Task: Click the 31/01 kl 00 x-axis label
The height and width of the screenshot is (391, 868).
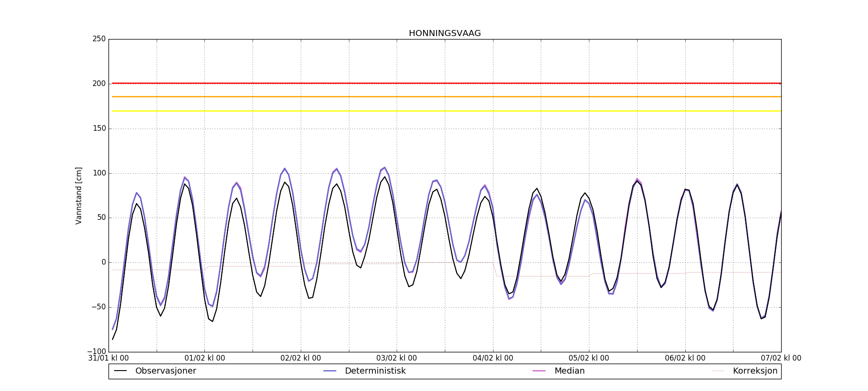Action: point(108,358)
